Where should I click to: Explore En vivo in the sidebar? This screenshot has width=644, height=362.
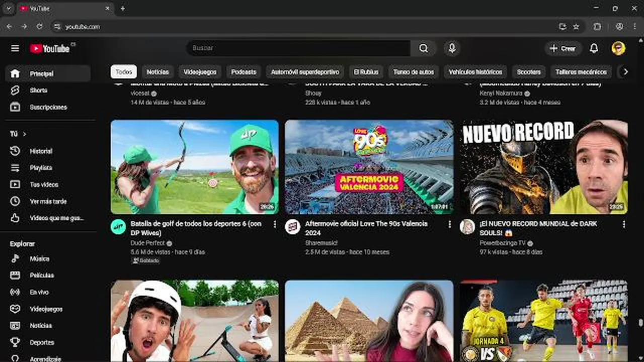coord(48,292)
